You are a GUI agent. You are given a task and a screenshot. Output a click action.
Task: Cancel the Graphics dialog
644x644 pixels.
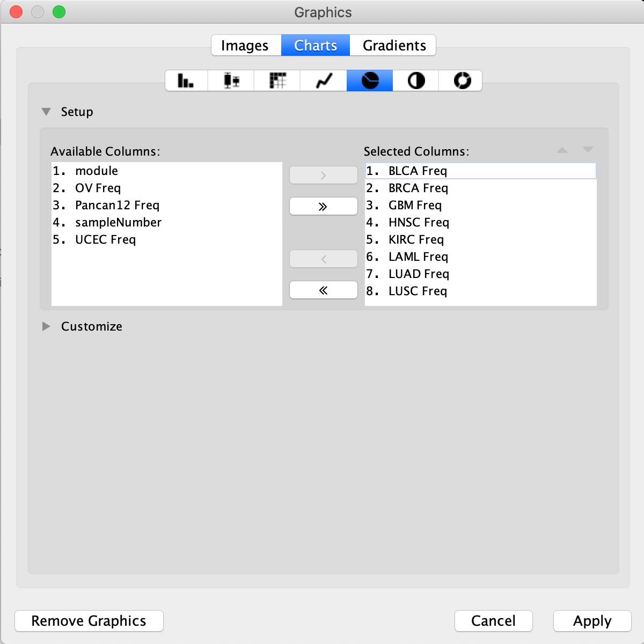[493, 621]
